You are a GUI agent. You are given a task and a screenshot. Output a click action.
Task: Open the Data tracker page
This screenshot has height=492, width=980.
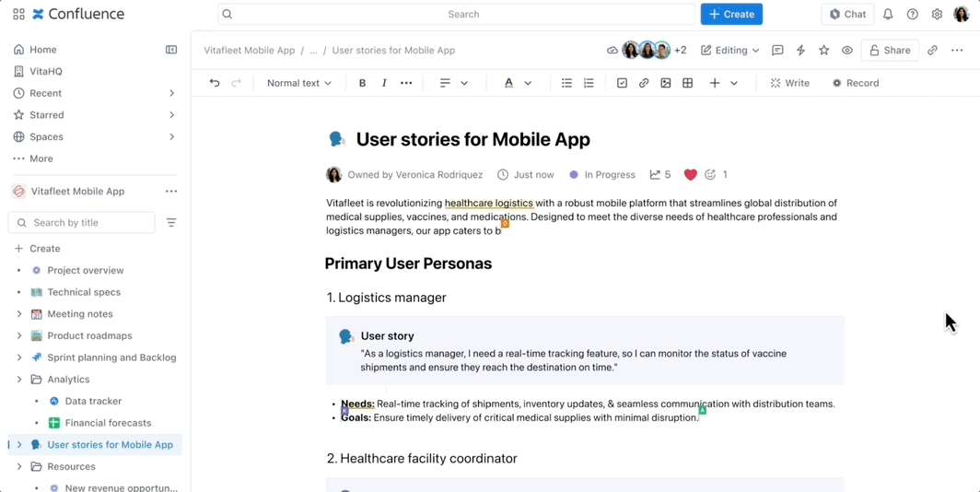(93, 402)
